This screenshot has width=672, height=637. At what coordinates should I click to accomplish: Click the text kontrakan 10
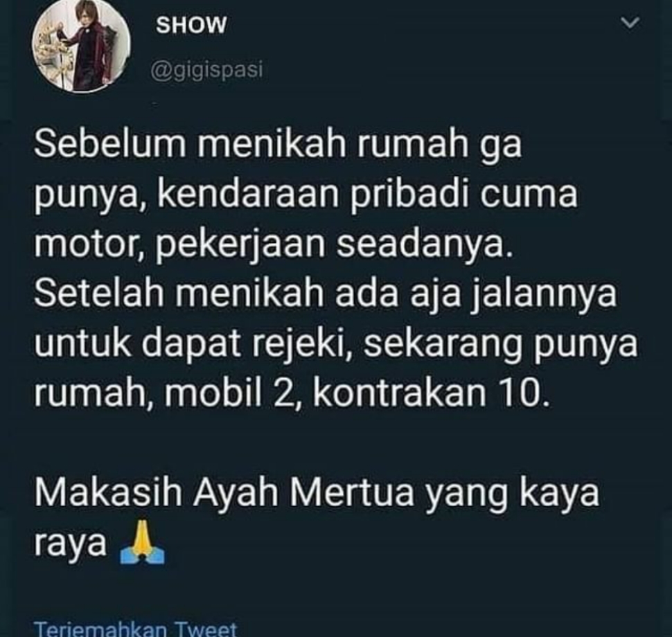pyautogui.click(x=431, y=394)
